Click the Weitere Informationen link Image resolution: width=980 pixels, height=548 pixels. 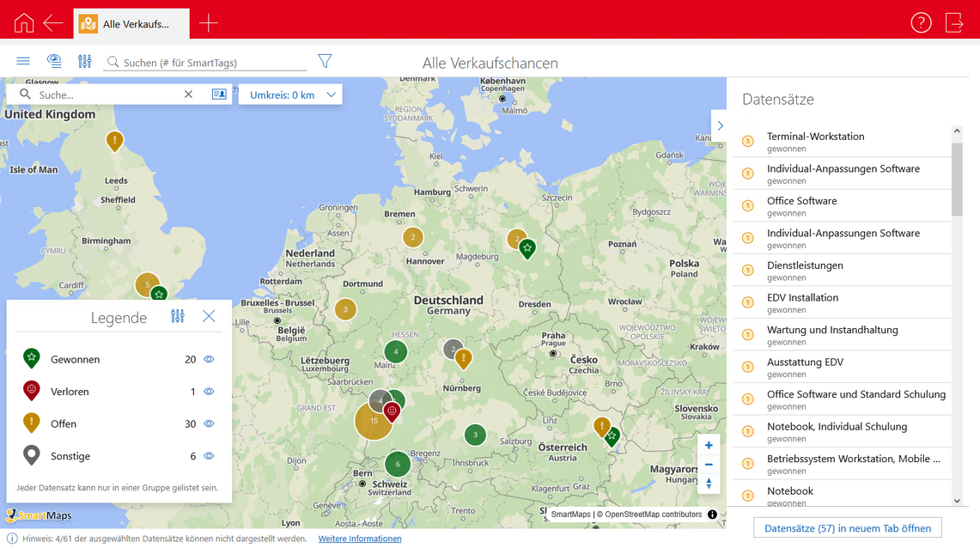tap(360, 539)
